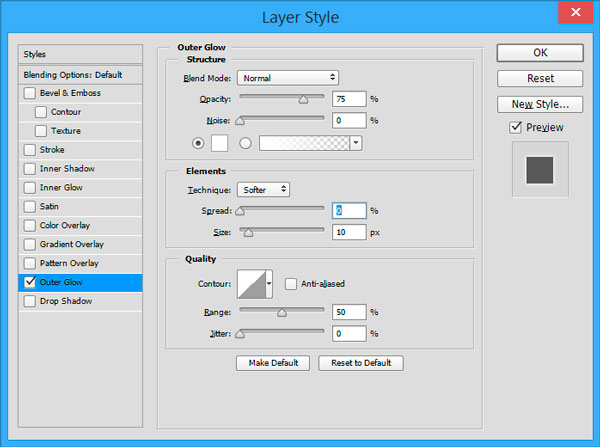Screen dimensions: 600x447
Task: Select the solid color glow radio button
Action: 198,143
